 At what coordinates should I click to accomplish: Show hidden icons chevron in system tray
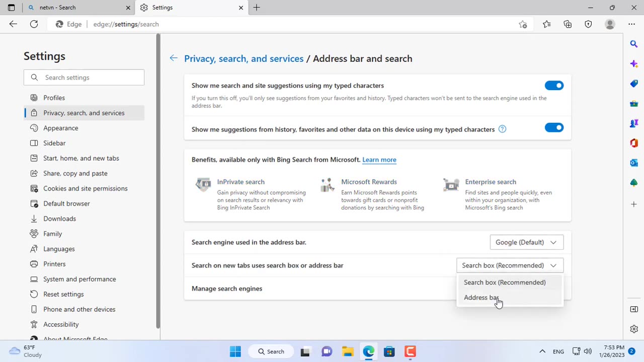coord(542,351)
